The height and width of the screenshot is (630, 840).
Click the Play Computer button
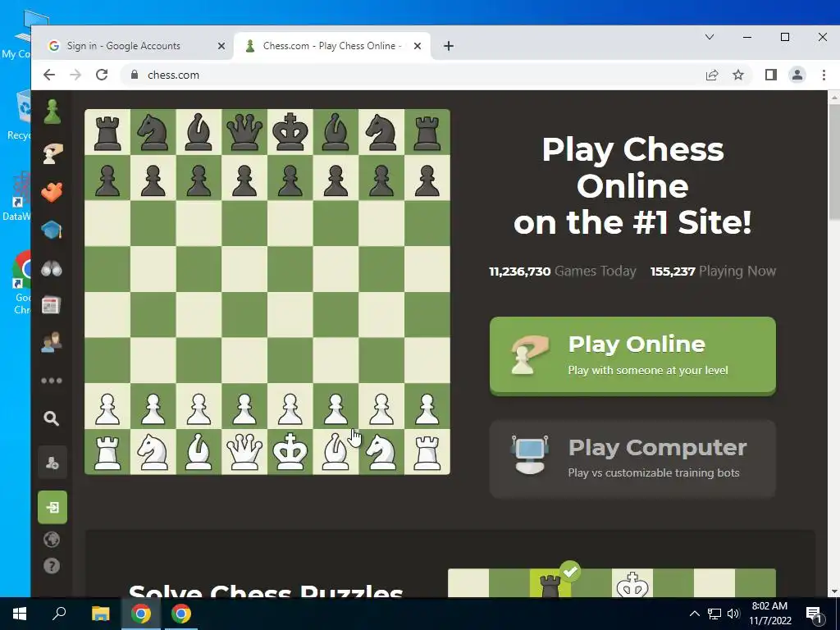coord(632,459)
